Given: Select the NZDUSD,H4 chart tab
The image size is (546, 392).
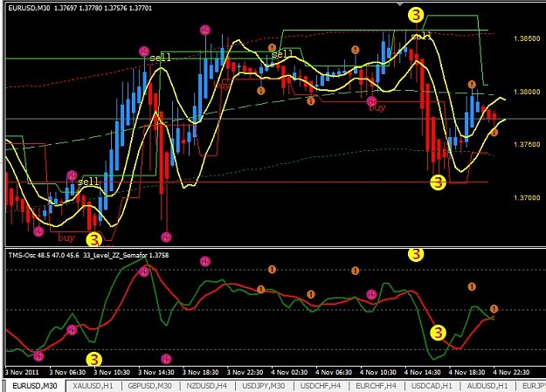Looking at the screenshot, I should (x=207, y=386).
